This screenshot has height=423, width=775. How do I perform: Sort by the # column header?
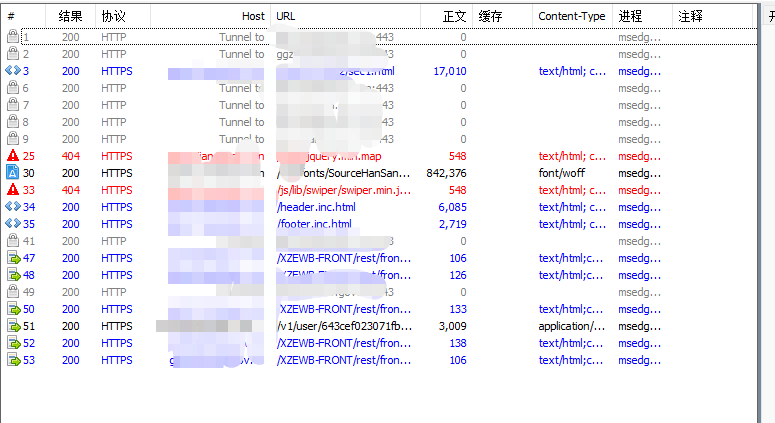[x=23, y=16]
